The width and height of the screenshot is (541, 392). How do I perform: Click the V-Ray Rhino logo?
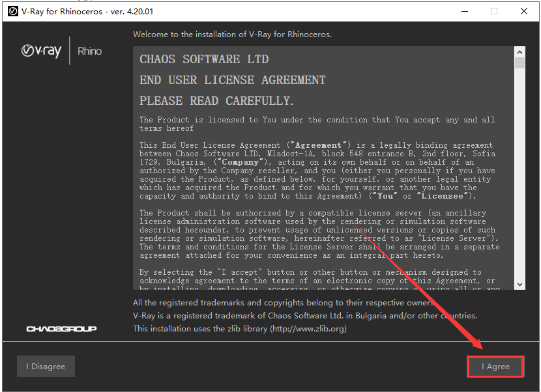tap(62, 51)
